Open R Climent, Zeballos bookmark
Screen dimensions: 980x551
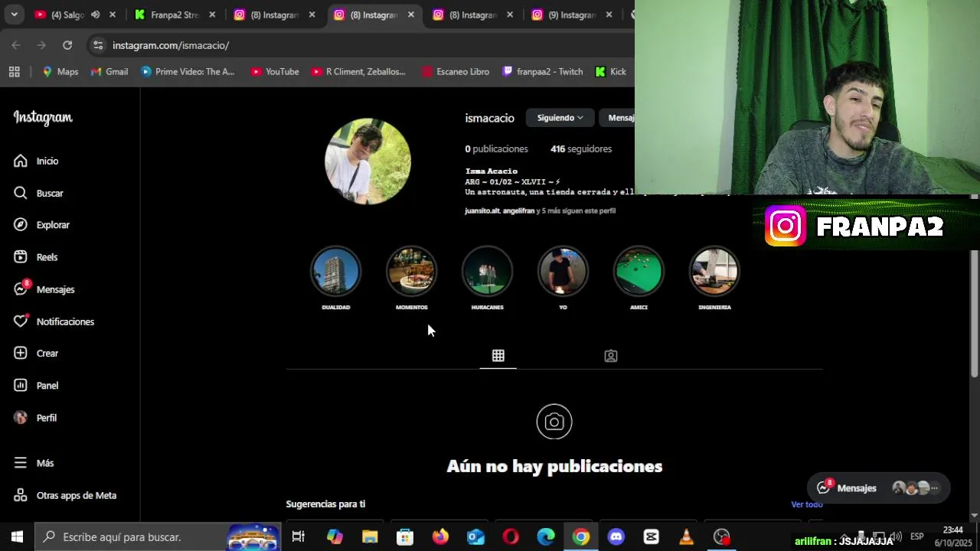pyautogui.click(x=358, y=71)
